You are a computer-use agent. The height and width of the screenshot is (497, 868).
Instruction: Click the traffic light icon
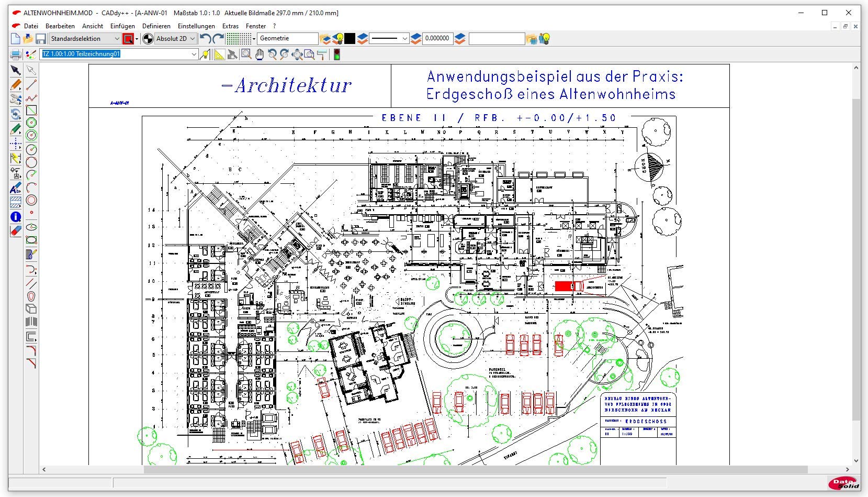point(337,54)
